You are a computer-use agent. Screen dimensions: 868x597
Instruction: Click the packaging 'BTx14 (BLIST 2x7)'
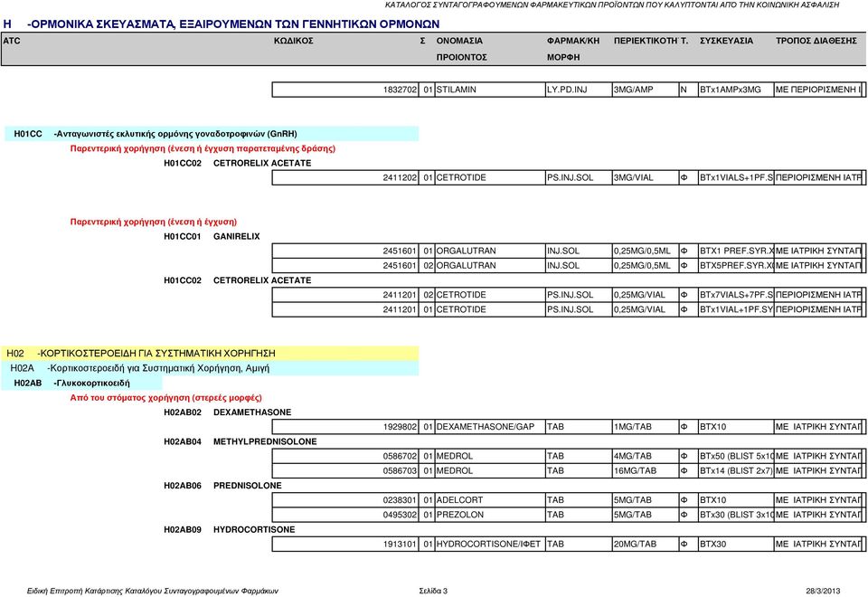point(736,470)
